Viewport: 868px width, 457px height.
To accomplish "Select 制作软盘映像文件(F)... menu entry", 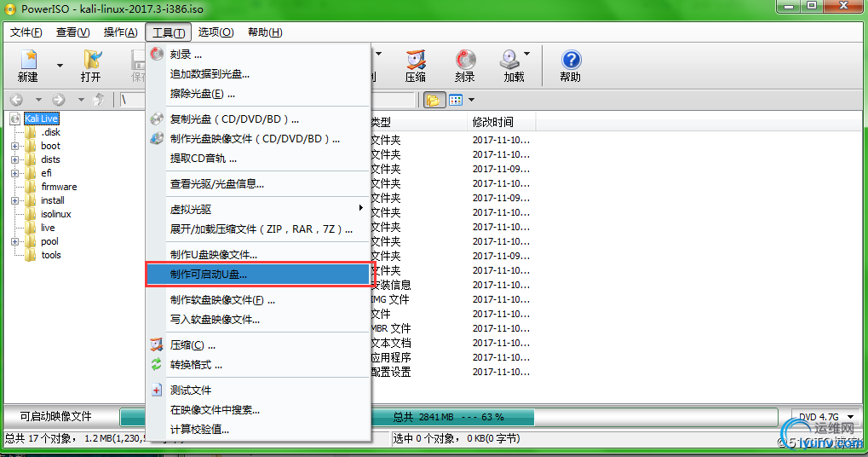I will [x=258, y=299].
